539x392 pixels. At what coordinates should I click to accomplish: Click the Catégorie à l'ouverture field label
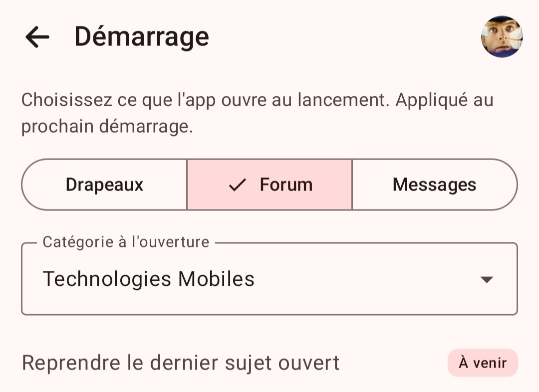(126, 242)
